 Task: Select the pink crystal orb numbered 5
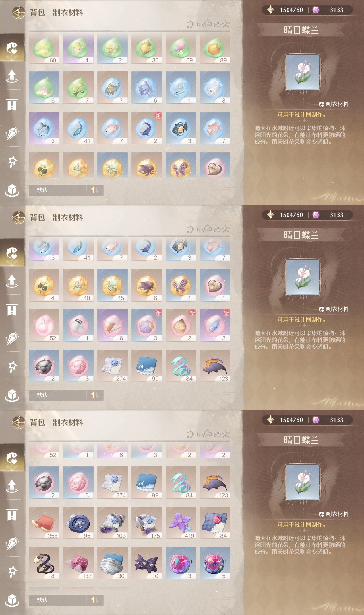click(215, 563)
